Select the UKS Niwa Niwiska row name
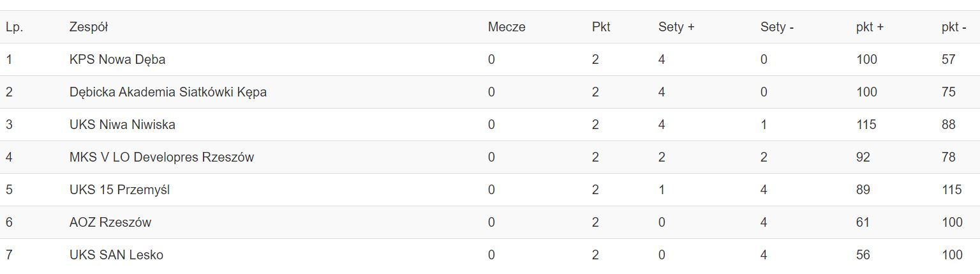 pos(122,125)
